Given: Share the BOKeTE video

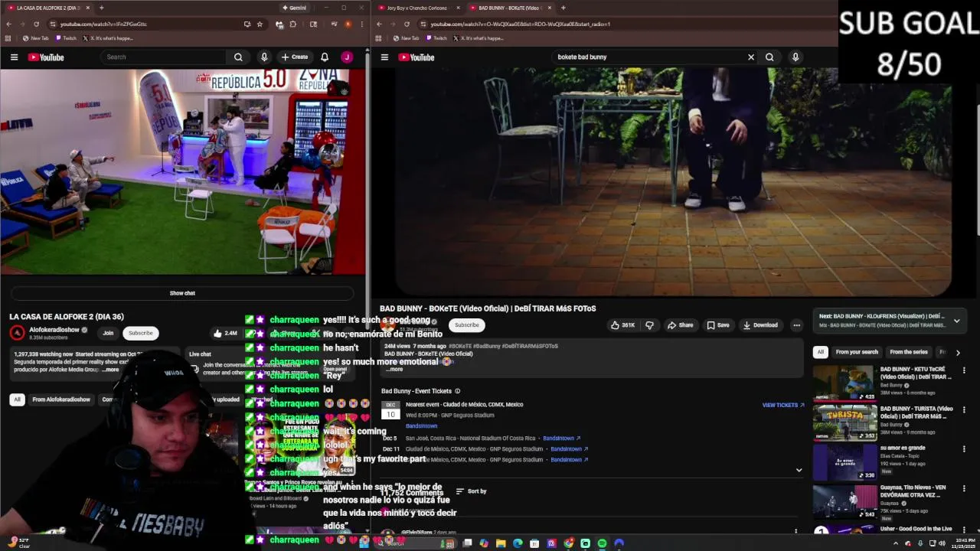Looking at the screenshot, I should pos(680,325).
